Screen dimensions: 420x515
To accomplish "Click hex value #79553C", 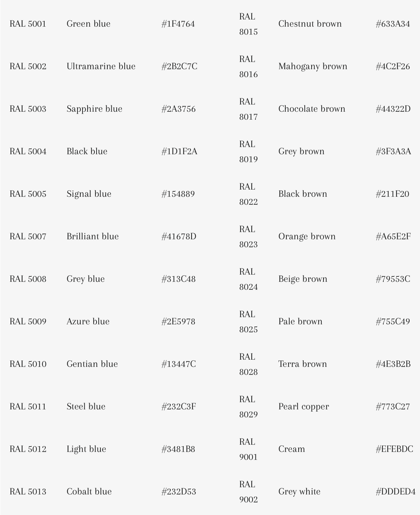I will (393, 279).
